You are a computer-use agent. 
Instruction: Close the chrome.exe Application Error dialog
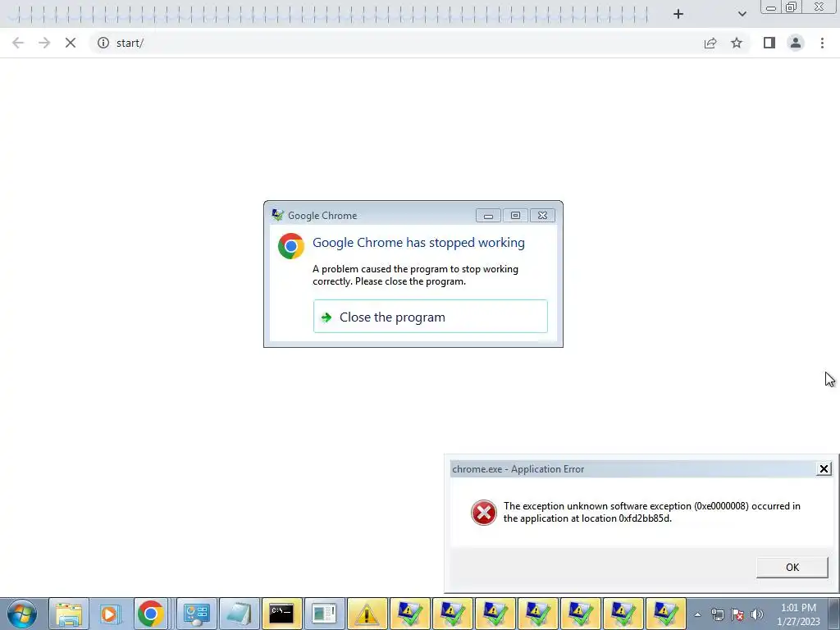tap(824, 469)
